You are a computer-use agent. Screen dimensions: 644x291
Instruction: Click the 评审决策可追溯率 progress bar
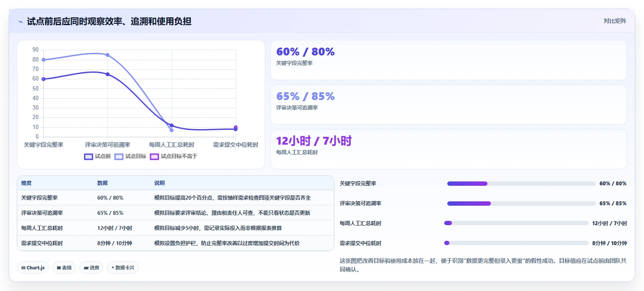pos(522,204)
